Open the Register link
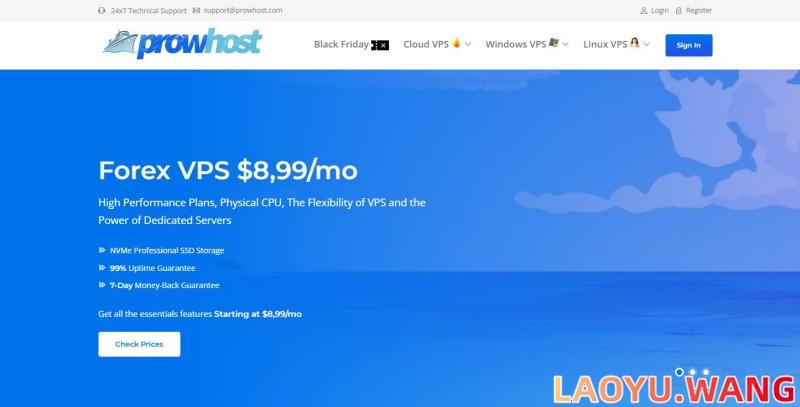This screenshot has width=800, height=407. 699,10
